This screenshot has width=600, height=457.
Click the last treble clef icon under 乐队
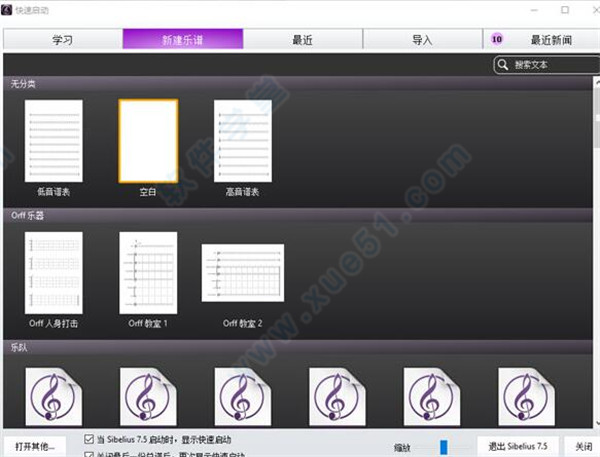point(526,396)
